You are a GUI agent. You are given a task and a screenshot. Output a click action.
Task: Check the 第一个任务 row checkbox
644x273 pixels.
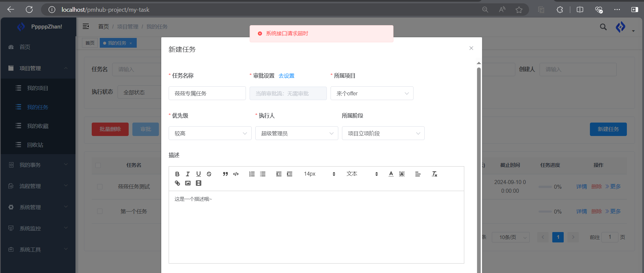coord(100,211)
